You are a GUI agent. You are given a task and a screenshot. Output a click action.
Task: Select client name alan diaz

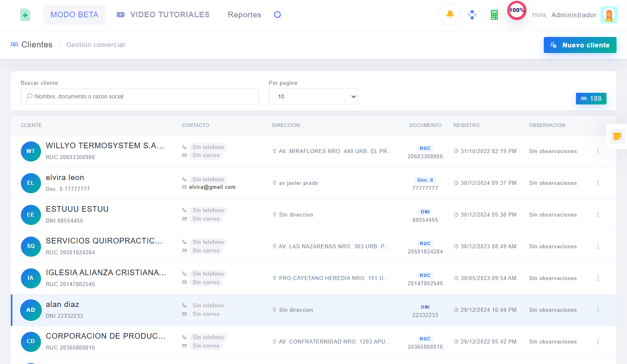click(x=63, y=304)
